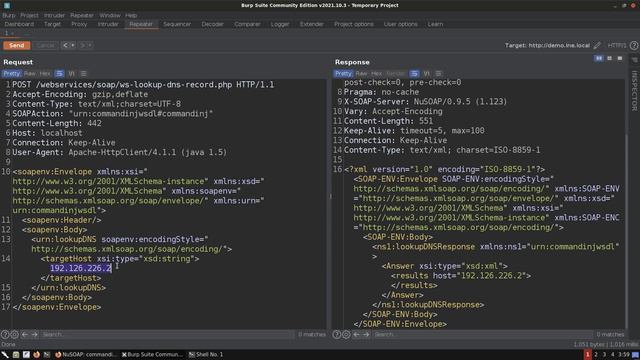Open Response panel hamburger options menu
This screenshot has height=360, width=640.
[x=438, y=73]
